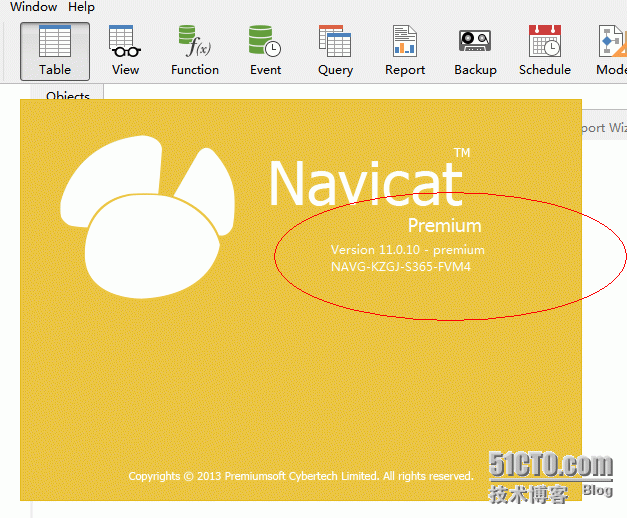627x518 pixels.
Task: Open the Function toolbar icon
Action: point(195,51)
